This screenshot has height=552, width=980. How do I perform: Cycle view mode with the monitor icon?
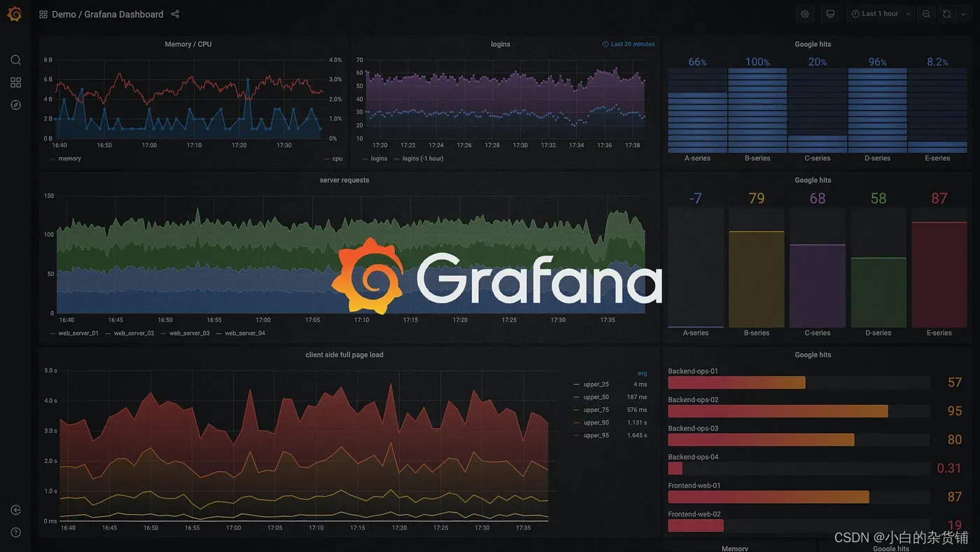(x=830, y=14)
